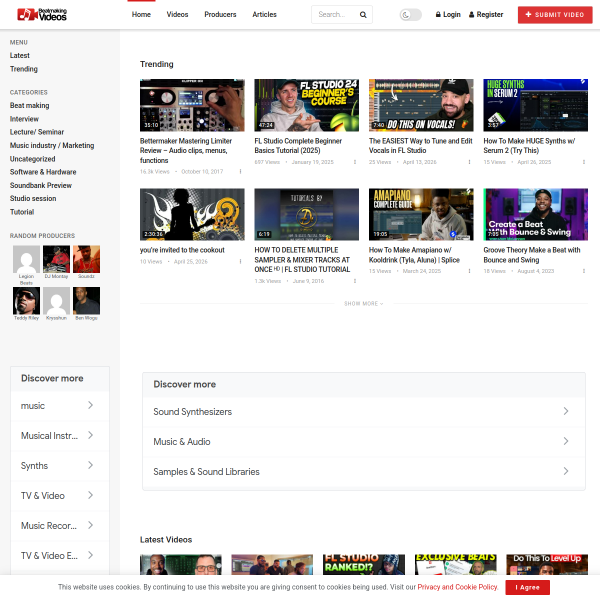
Task: Expand the TV & Video discover item
Action: click(60, 496)
